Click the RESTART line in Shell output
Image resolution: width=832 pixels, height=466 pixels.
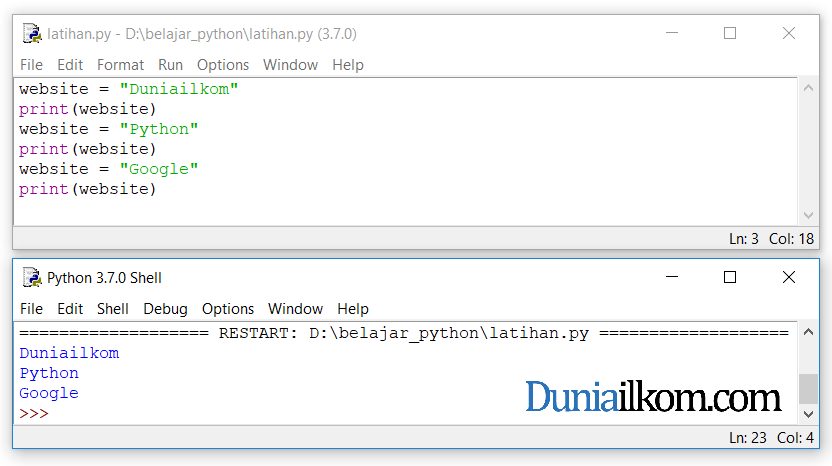click(404, 333)
